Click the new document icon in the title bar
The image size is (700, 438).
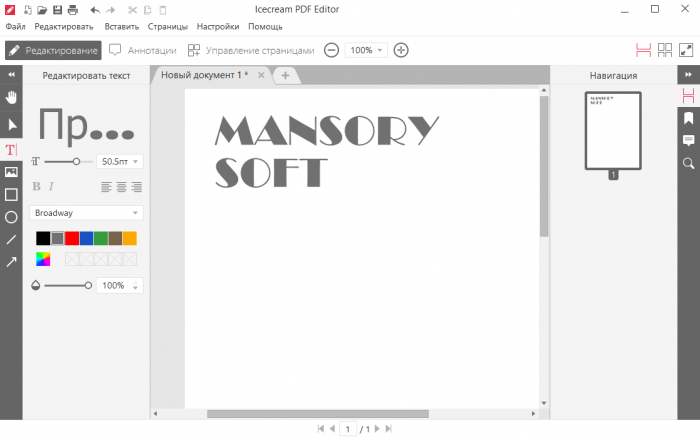tap(28, 10)
